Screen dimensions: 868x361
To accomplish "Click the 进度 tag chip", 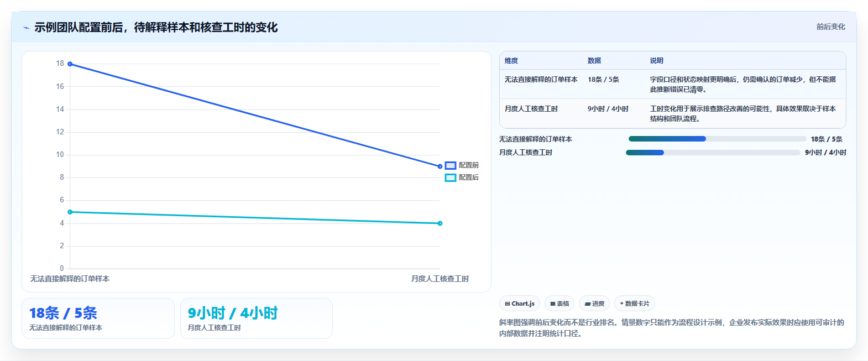I will pos(594,304).
